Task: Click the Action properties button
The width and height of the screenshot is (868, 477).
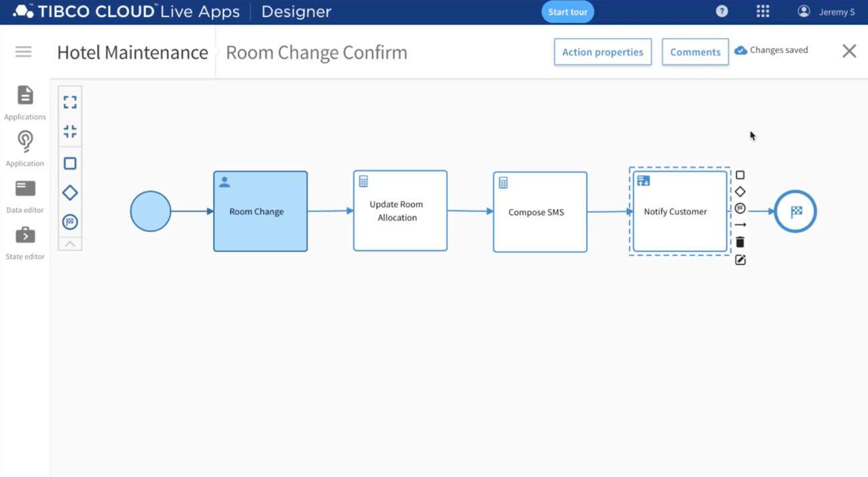Action: (x=603, y=52)
